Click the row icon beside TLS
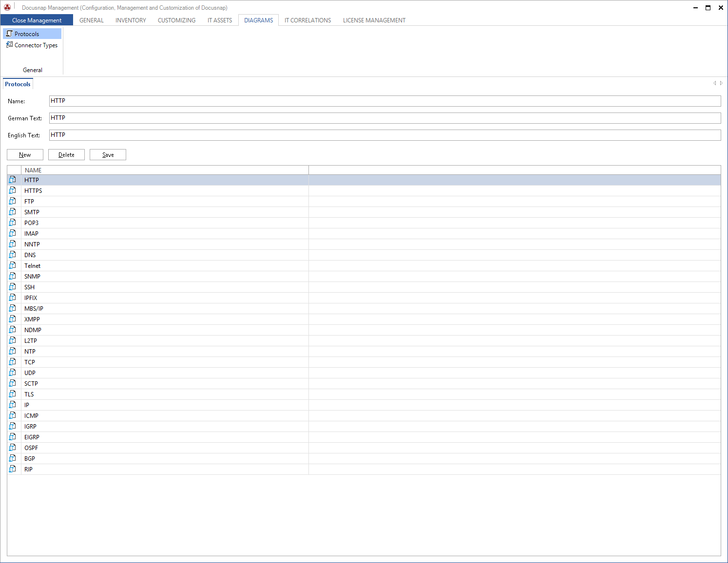This screenshot has width=728, height=563. pos(13,394)
